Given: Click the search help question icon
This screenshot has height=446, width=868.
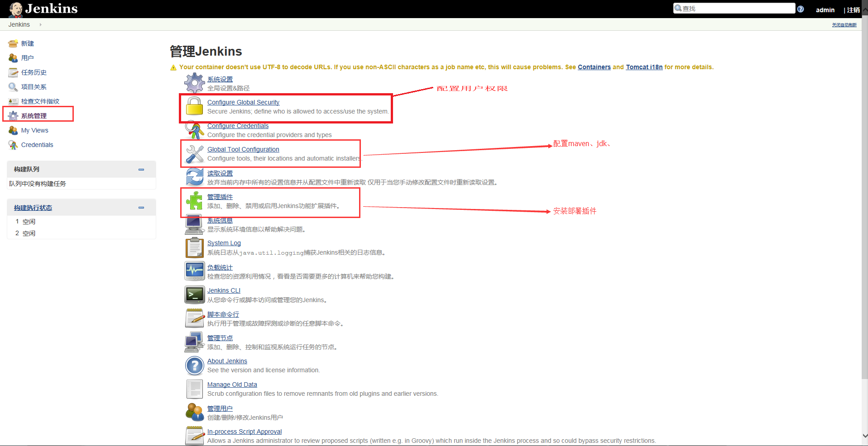Looking at the screenshot, I should coord(801,9).
